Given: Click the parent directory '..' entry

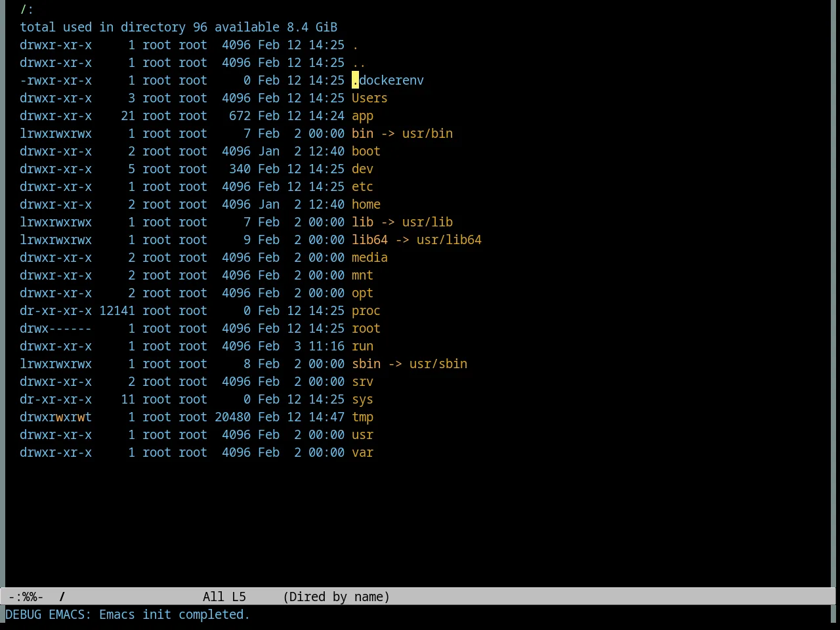Looking at the screenshot, I should 359,62.
